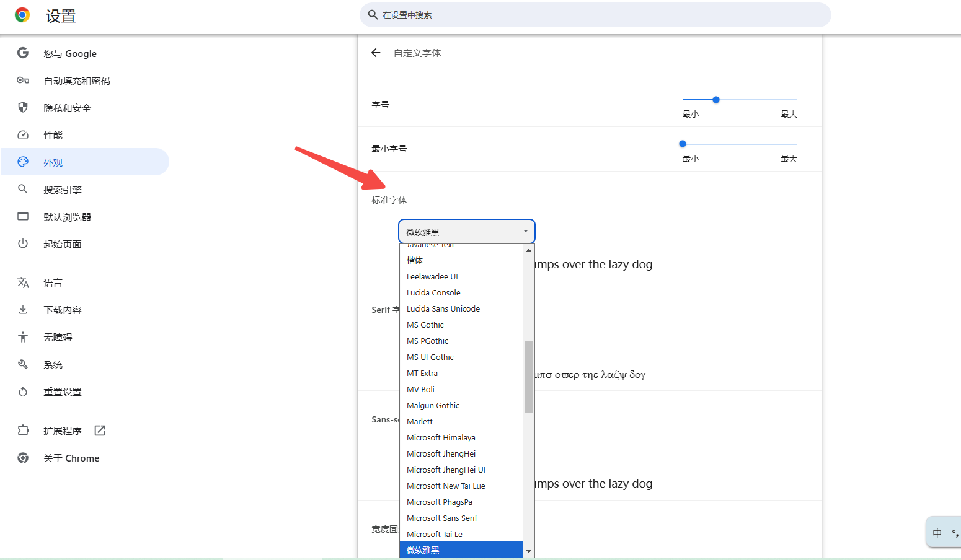Select 楷体 from font list
This screenshot has height=560, width=961.
pyautogui.click(x=462, y=260)
